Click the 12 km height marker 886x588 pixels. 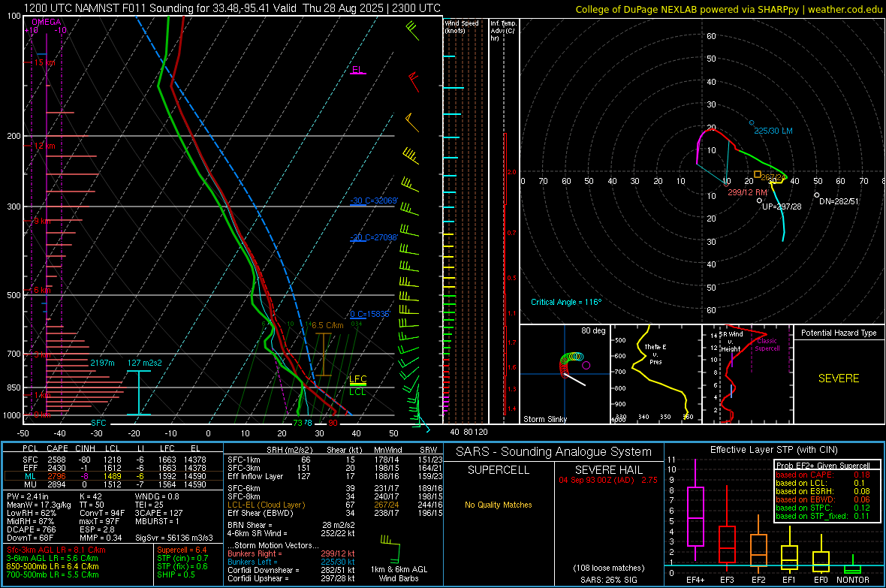coord(44,146)
